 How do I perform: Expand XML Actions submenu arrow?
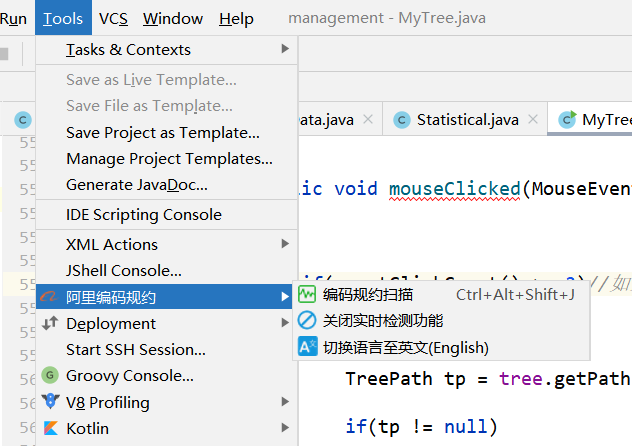[x=285, y=244]
